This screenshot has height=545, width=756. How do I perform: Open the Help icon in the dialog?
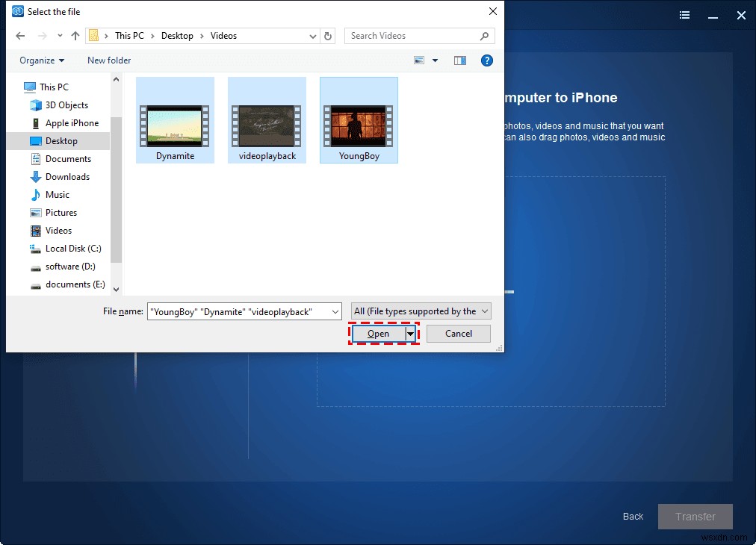coord(487,60)
